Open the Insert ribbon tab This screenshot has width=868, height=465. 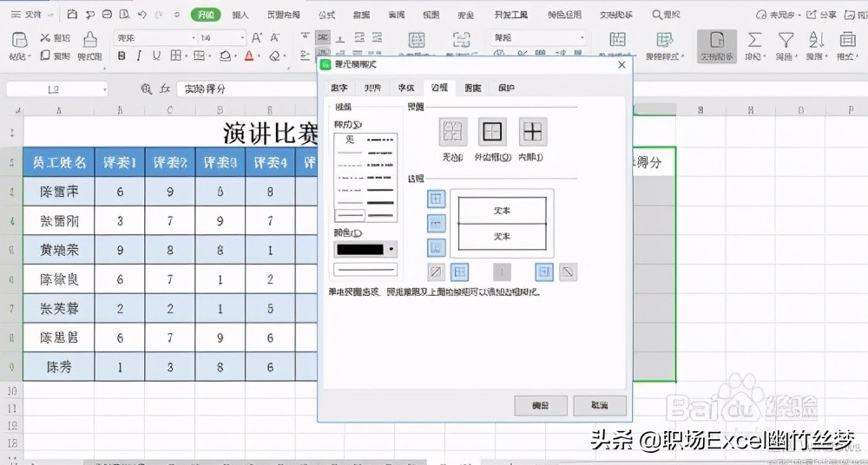(x=240, y=15)
